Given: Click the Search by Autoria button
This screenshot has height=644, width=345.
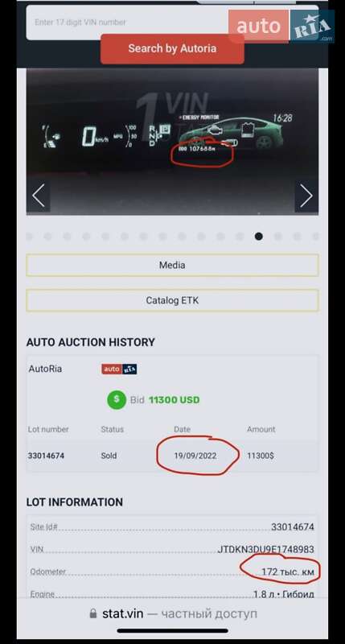Looking at the screenshot, I should [172, 49].
